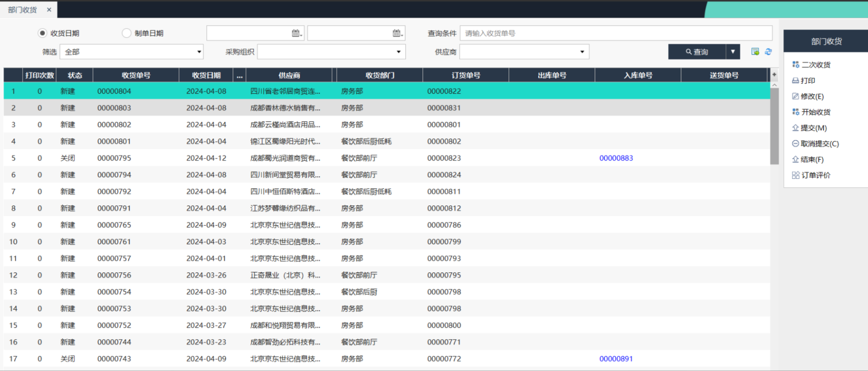This screenshot has width=868, height=371.
Task: Open the 采购组织 dropdown
Action: click(x=398, y=52)
